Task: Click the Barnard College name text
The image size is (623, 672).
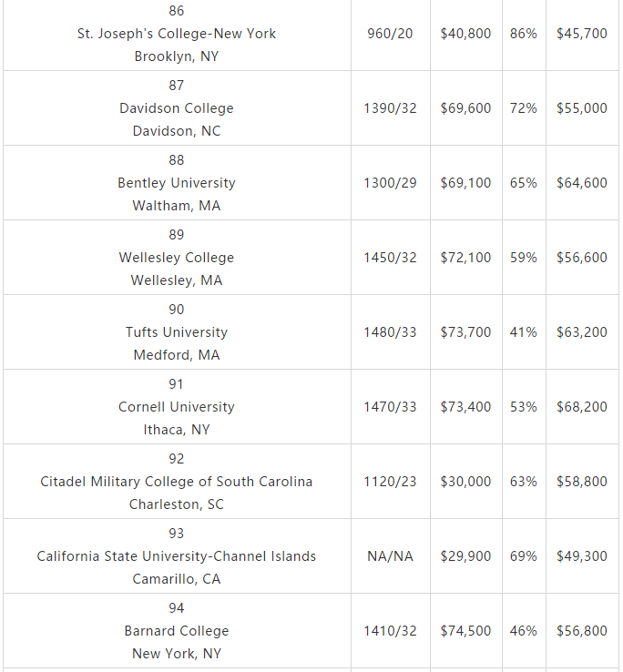Action: click(176, 630)
